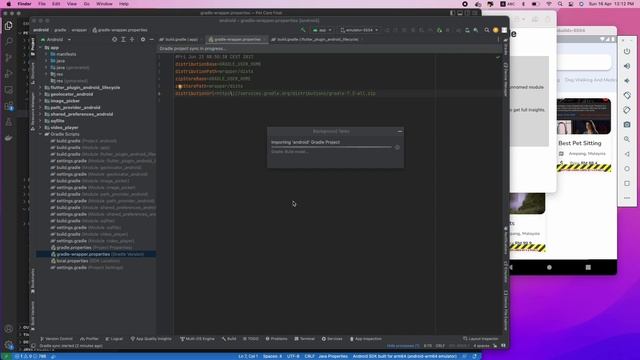Select local.properties in the project tree
640x360 pixels.
(97, 261)
